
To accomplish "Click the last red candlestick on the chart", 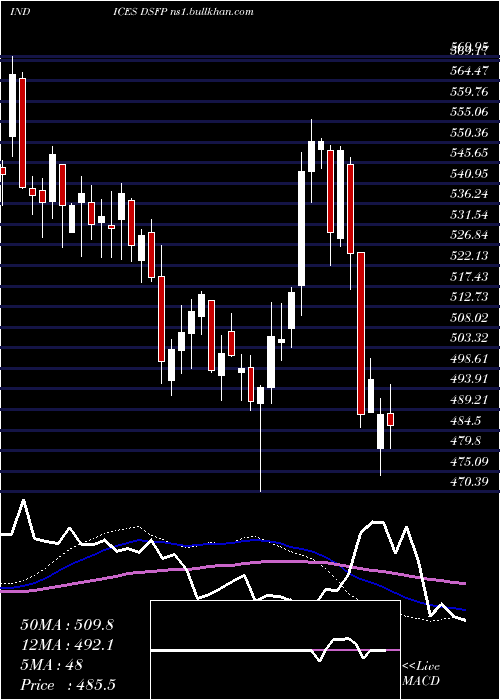I will pyautogui.click(x=391, y=420).
